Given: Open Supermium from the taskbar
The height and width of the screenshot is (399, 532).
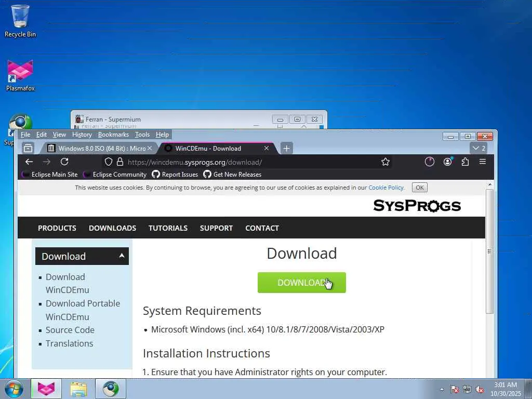Looking at the screenshot, I should click(111, 389).
